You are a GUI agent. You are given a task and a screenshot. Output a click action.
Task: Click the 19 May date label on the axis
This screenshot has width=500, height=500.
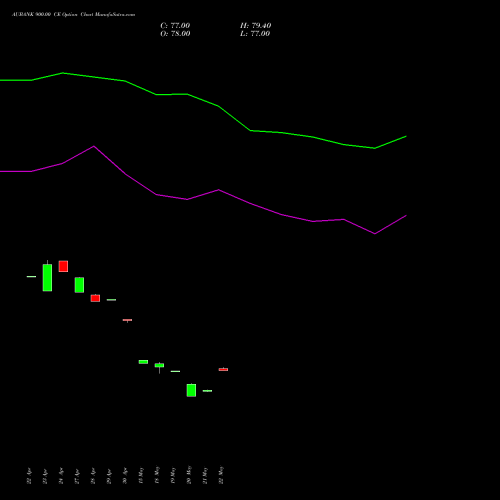pos(173,475)
